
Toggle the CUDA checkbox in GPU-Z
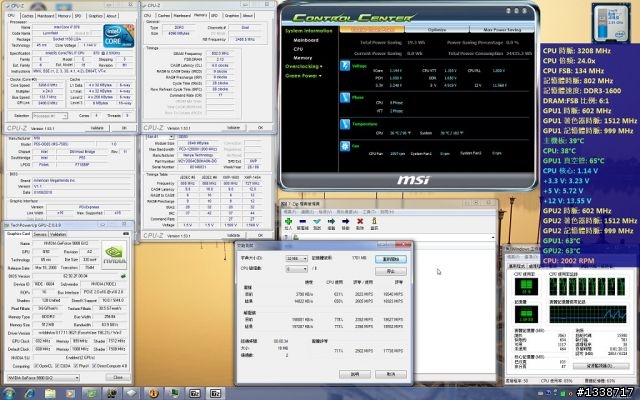pyautogui.click(x=57, y=366)
